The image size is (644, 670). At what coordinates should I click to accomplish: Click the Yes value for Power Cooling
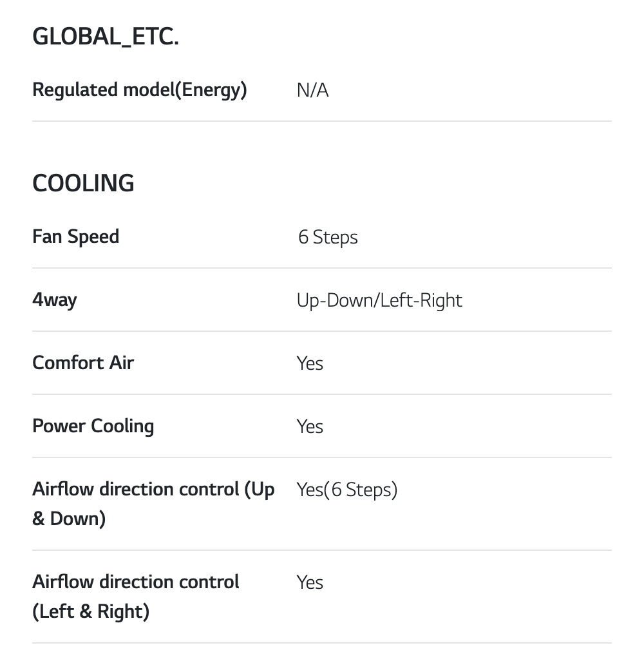click(310, 426)
